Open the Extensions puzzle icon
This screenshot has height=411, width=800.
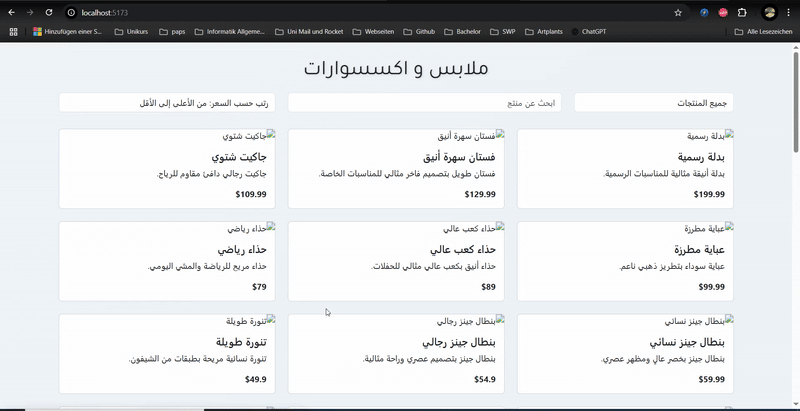(742, 12)
